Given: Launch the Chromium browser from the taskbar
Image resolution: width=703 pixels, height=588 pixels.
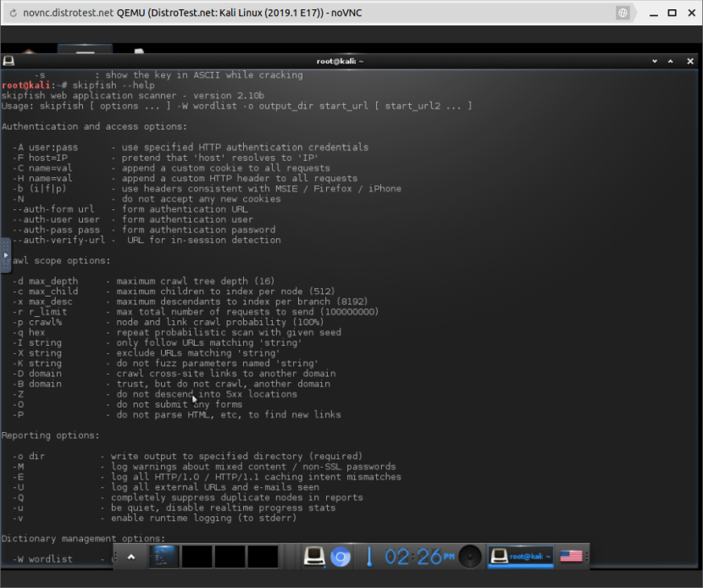Looking at the screenshot, I should (340, 557).
